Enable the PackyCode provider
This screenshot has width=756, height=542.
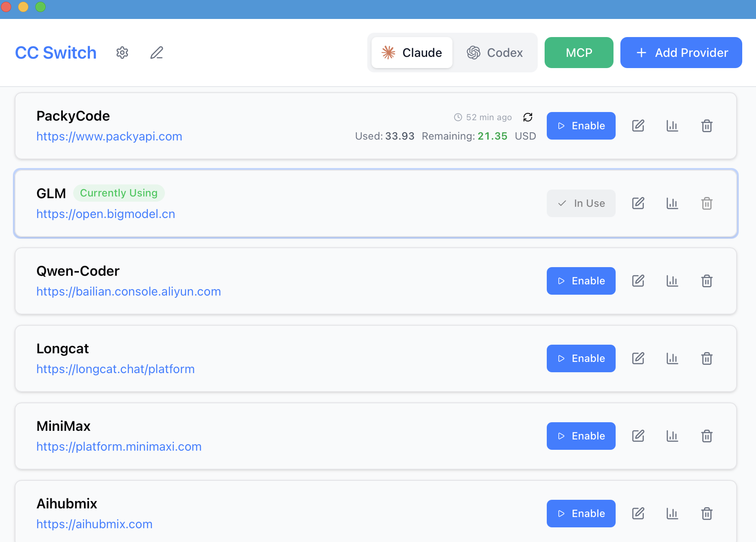581,126
